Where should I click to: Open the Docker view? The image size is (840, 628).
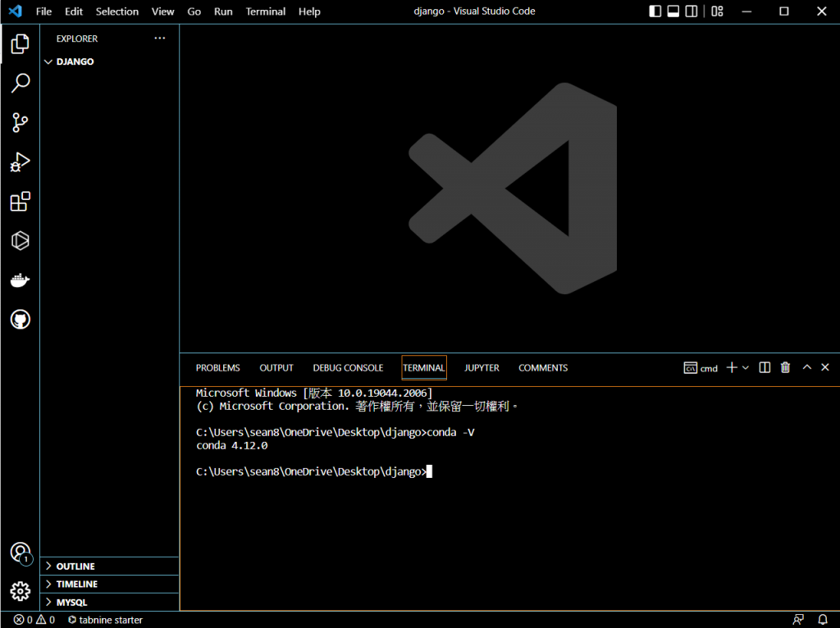pos(20,280)
